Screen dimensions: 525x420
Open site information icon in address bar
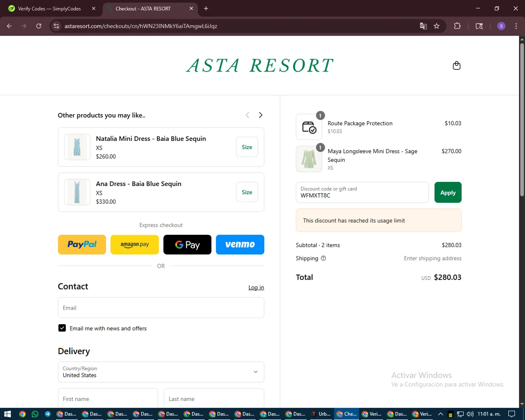pos(56,26)
